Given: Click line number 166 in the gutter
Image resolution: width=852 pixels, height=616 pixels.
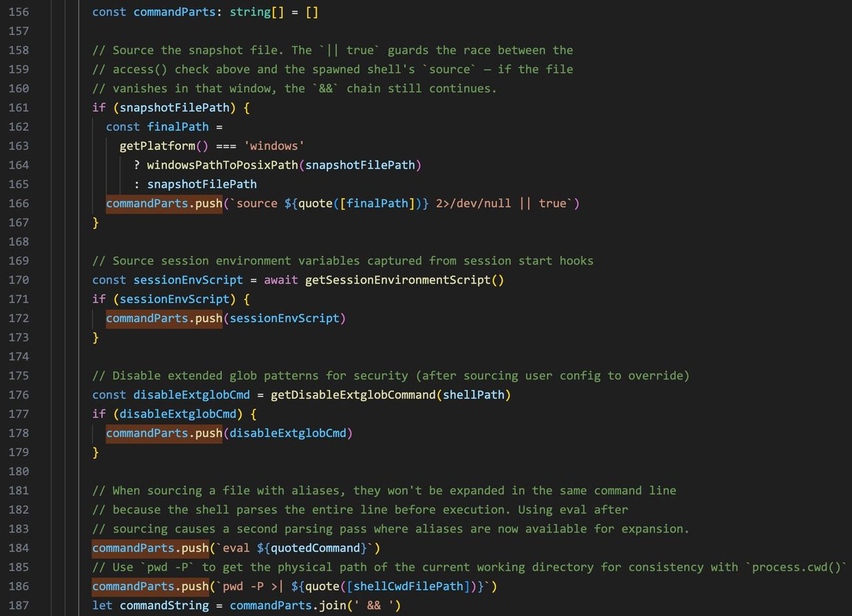Looking at the screenshot, I should pyautogui.click(x=19, y=204).
